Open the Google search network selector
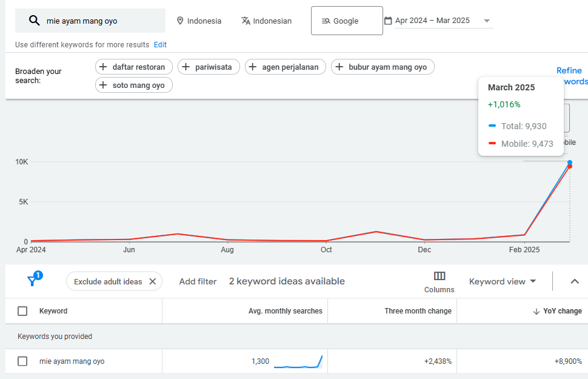Viewport: 588px width, 379px height. click(x=346, y=21)
